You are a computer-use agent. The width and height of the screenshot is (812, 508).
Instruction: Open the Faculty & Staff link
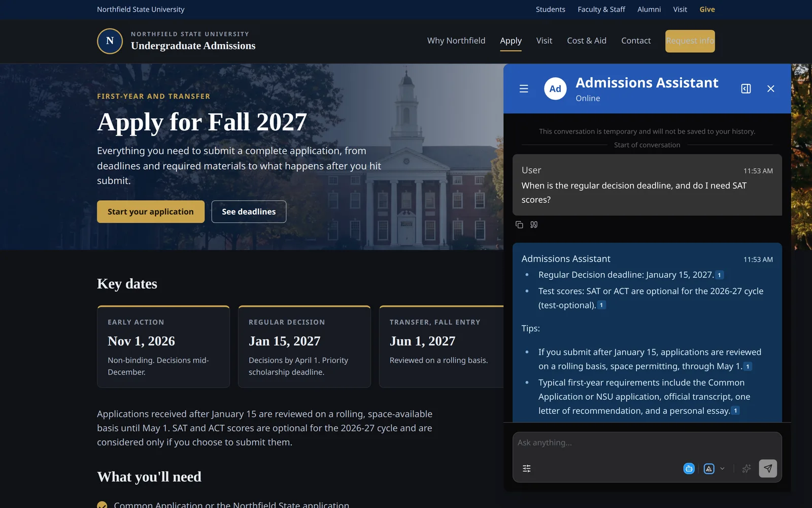pos(601,10)
